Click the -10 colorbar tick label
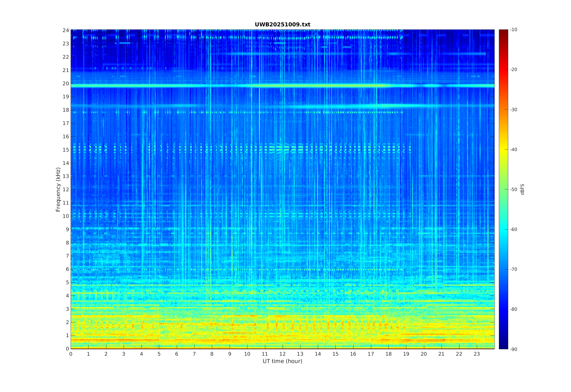 click(513, 30)
